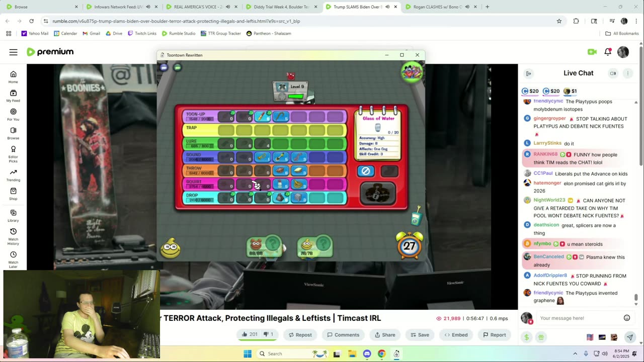
Task: Click the dollar rant button
Action: [527, 337]
